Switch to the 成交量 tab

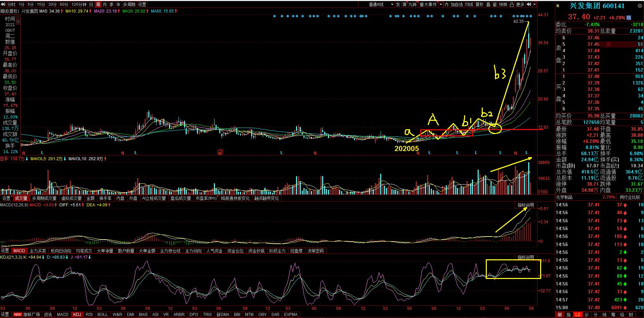(21, 198)
